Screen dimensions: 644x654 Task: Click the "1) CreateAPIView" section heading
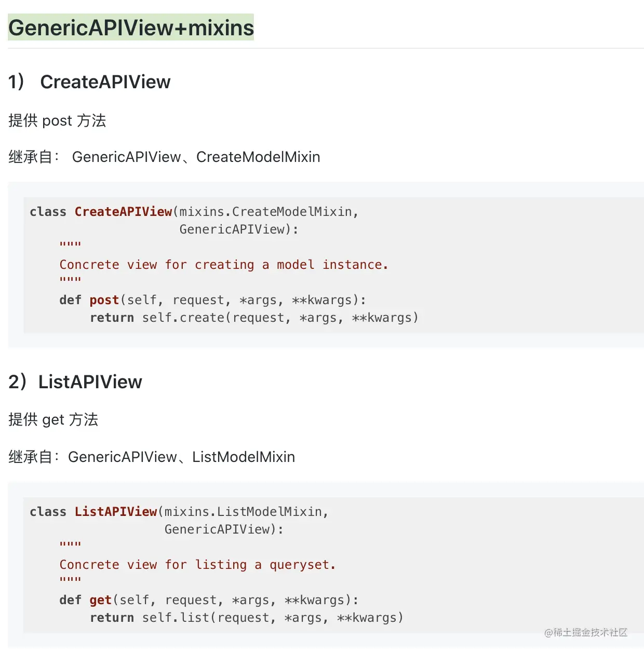point(89,82)
